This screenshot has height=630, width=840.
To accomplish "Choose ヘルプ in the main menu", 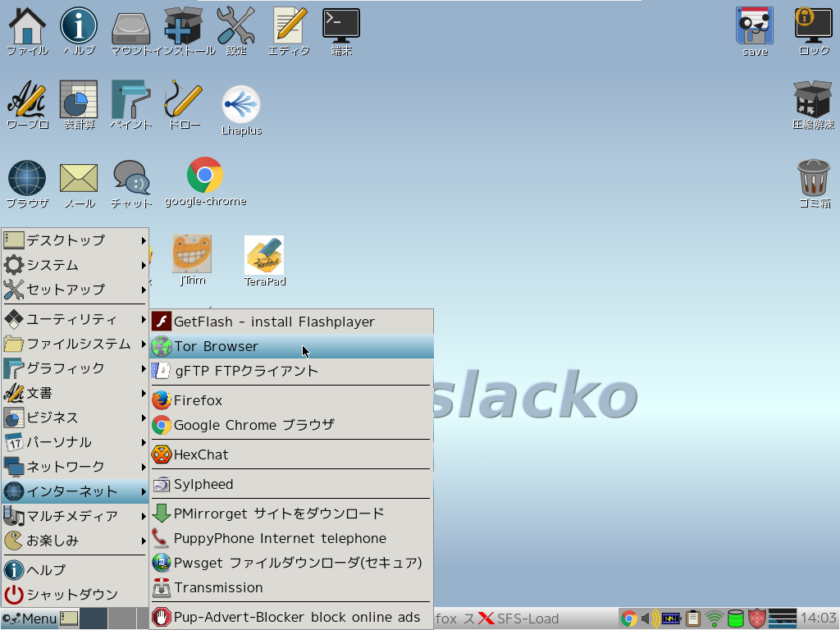I will (x=75, y=570).
